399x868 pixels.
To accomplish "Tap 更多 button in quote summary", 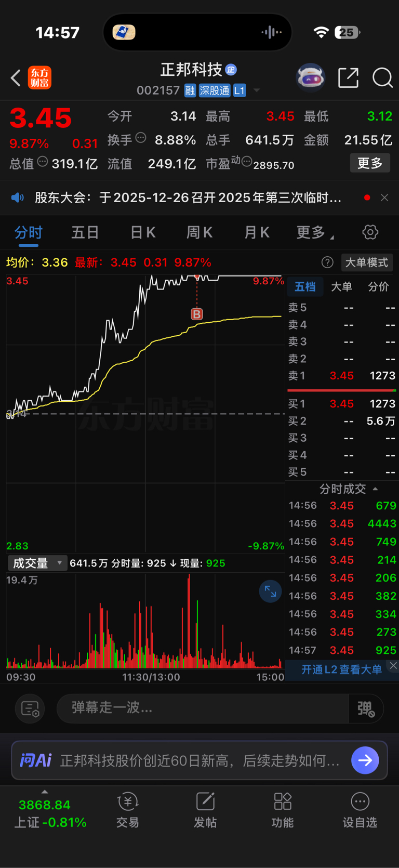I will click(x=370, y=163).
